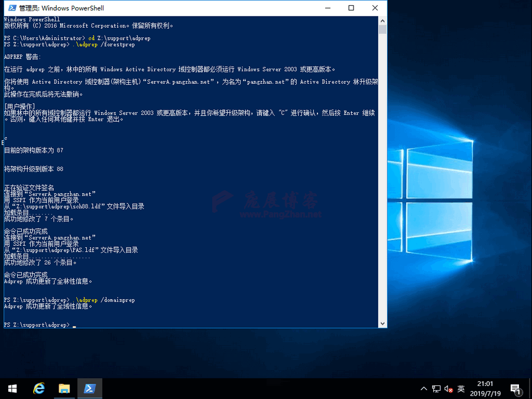This screenshot has height=399, width=532.
Task: Click the Show desktop strip beside notifications
Action: coord(530,389)
